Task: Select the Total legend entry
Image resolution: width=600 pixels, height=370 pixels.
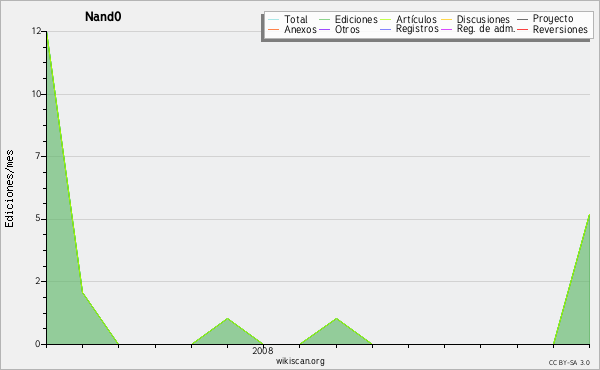Action: (x=288, y=19)
